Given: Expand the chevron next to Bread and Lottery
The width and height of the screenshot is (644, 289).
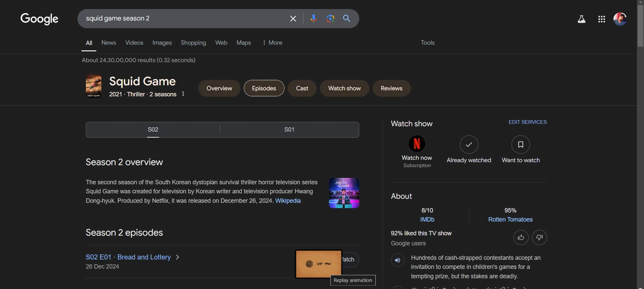Looking at the screenshot, I should [177, 257].
